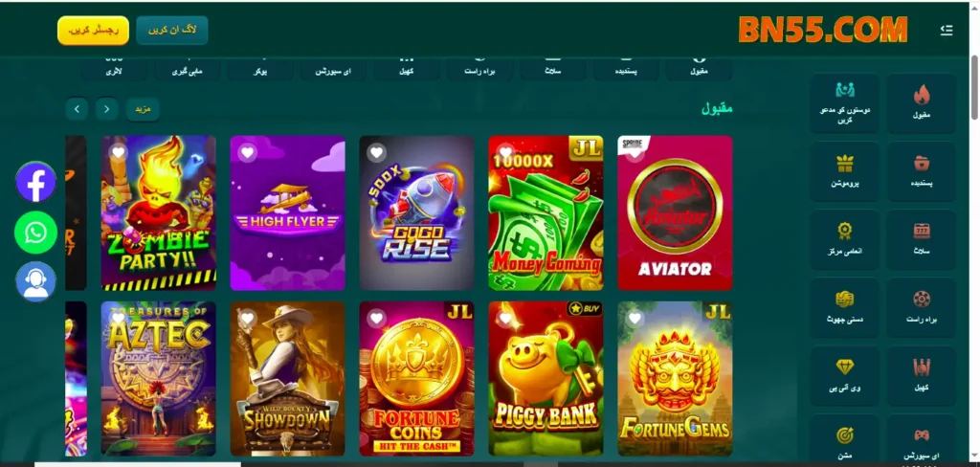Screen dimensions: 980x467
Task: Switch to the پوکر category tab
Action: coord(260,69)
